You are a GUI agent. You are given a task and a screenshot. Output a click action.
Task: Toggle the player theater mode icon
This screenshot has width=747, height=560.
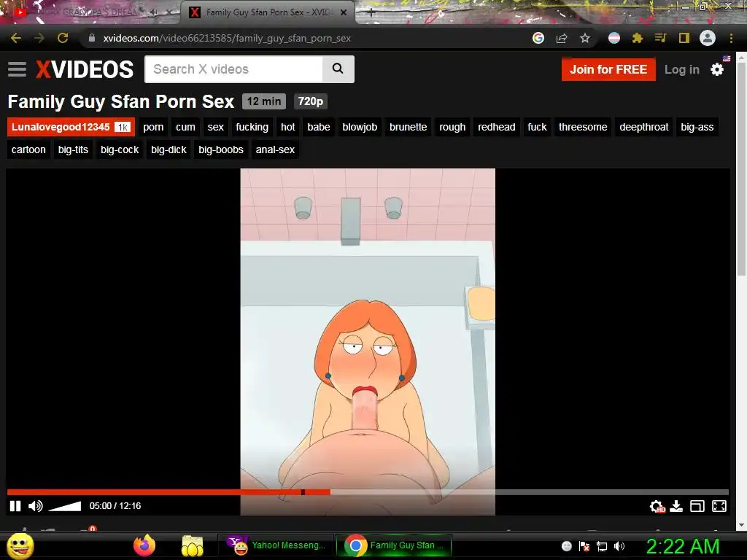click(x=697, y=506)
